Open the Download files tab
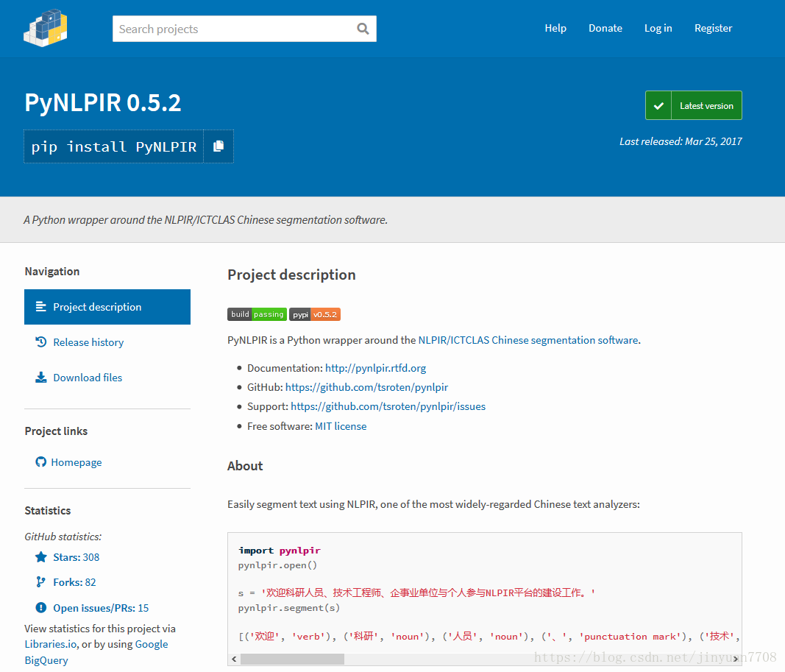The height and width of the screenshot is (672, 785). pyautogui.click(x=88, y=378)
